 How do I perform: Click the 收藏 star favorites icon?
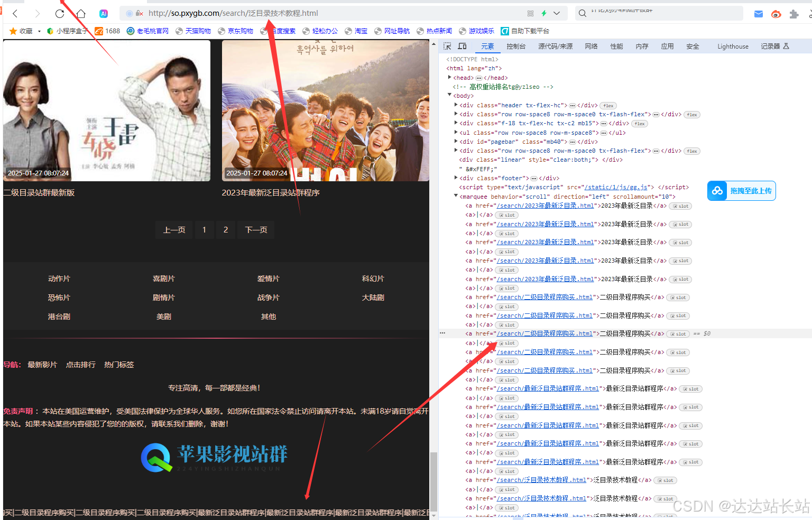pos(13,31)
